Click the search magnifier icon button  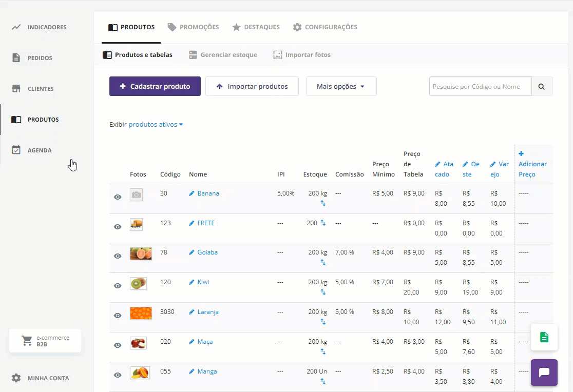tap(542, 87)
